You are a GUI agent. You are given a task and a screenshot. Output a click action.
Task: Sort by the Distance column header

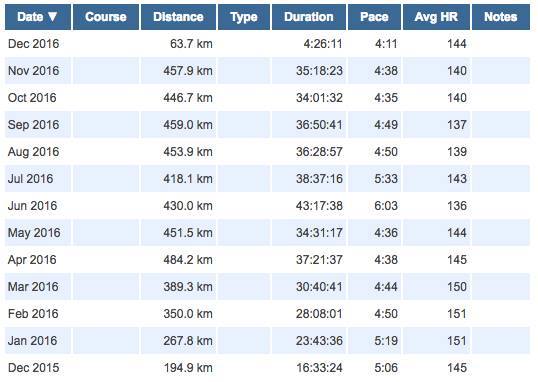(178, 17)
